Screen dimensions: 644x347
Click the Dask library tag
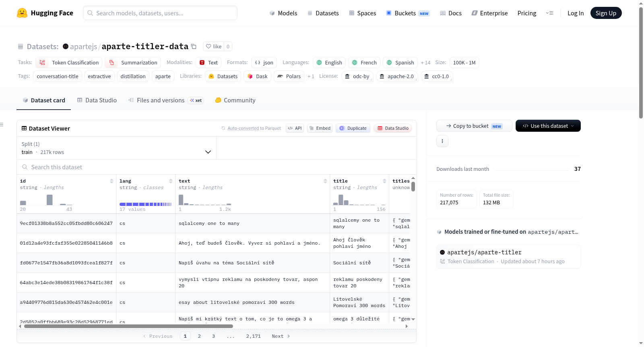click(257, 76)
